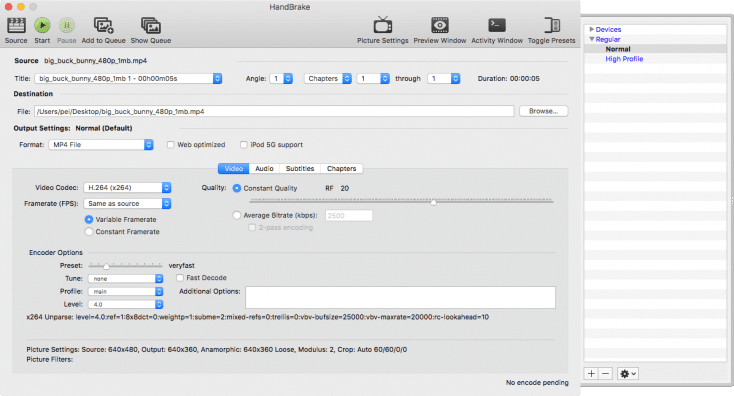Switch to the Chapters tab
The image size is (734, 396).
341,169
